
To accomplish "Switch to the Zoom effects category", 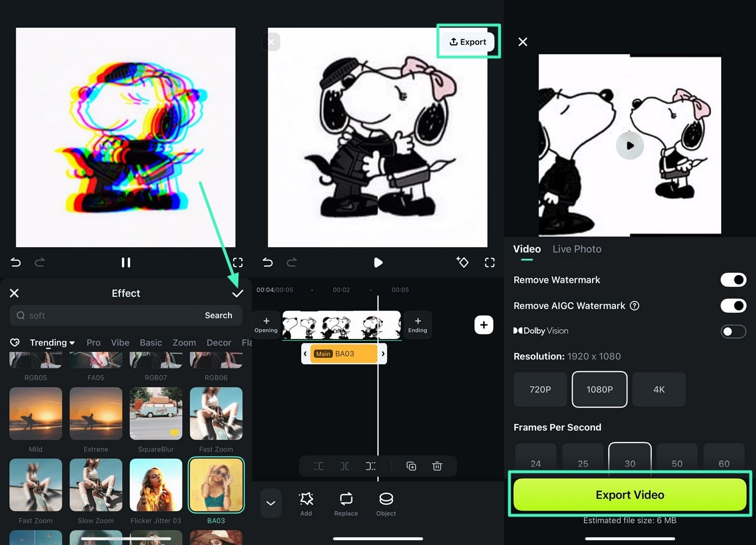I will 184,343.
